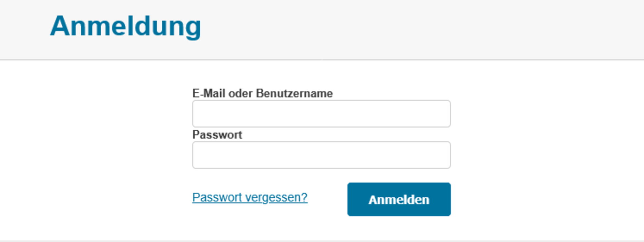Place cursor in the Passwort box

pos(321,155)
